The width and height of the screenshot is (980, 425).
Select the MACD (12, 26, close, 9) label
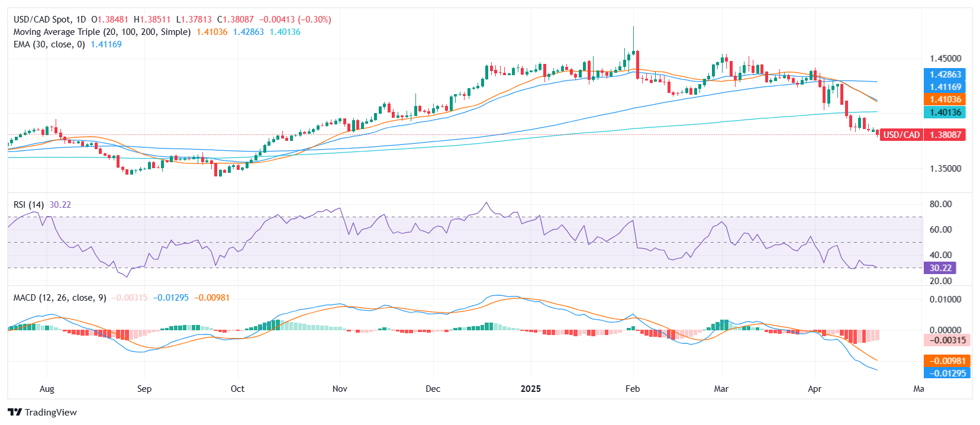(x=60, y=298)
